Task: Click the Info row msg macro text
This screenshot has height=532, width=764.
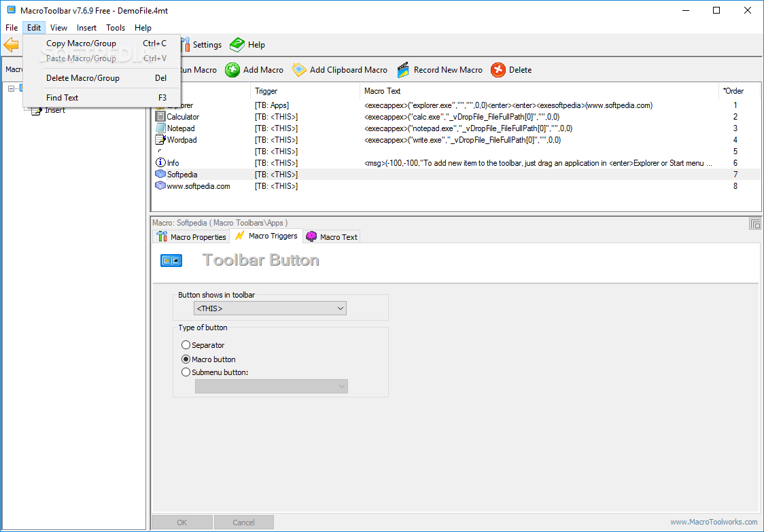Action: [538, 163]
